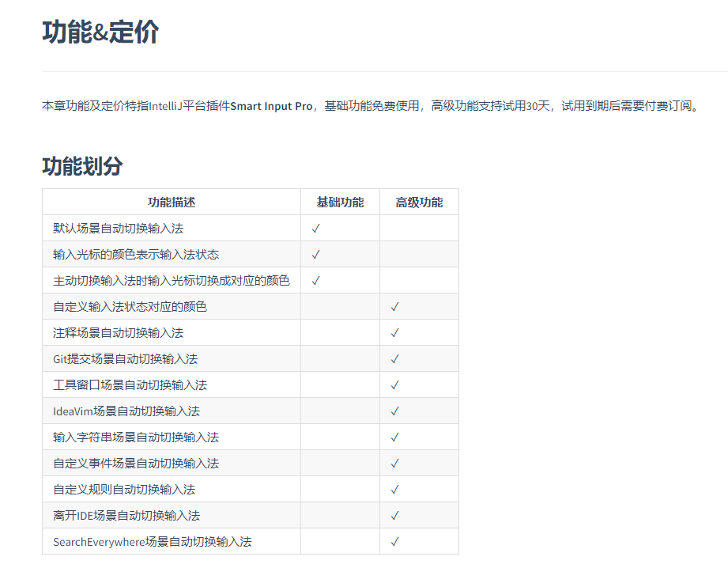This screenshot has height=568, width=728.
Task: Click the 功能&定价 page heading
Action: [x=100, y=32]
